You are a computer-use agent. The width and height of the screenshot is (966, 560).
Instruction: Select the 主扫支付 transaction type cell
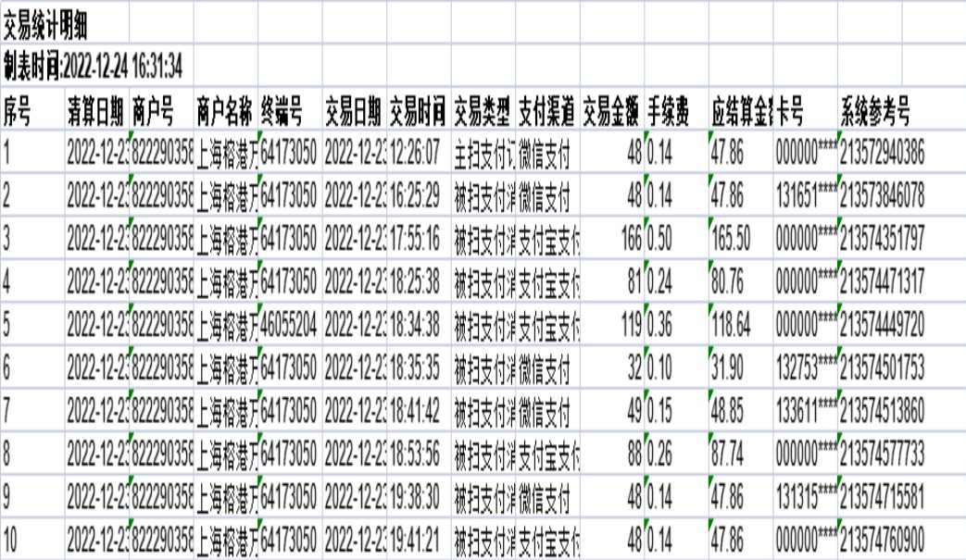coord(483,152)
